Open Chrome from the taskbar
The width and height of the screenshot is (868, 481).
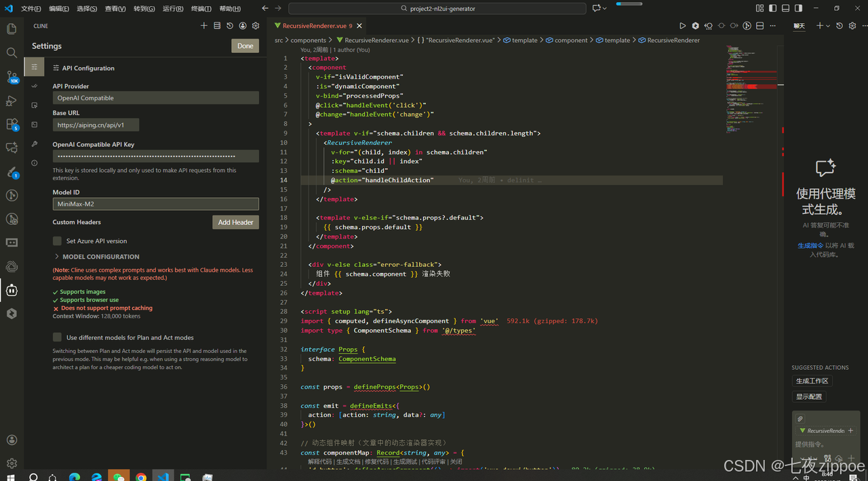click(141, 476)
